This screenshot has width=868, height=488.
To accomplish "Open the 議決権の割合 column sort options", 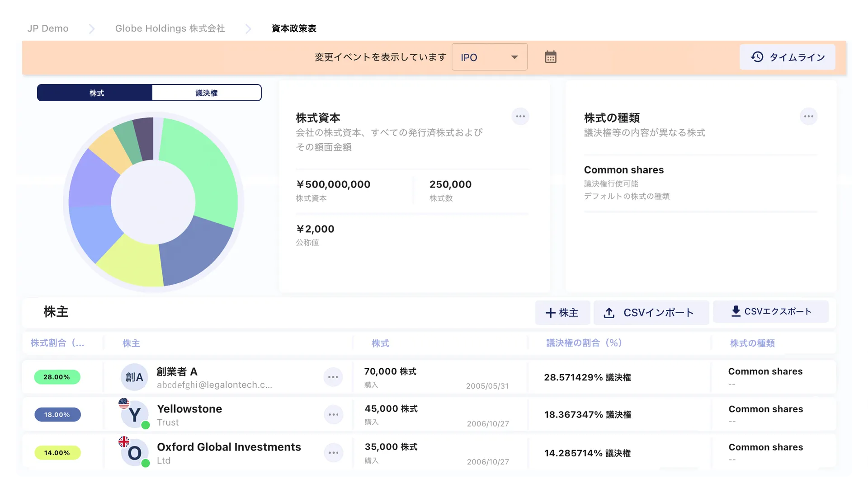I will [x=583, y=343].
